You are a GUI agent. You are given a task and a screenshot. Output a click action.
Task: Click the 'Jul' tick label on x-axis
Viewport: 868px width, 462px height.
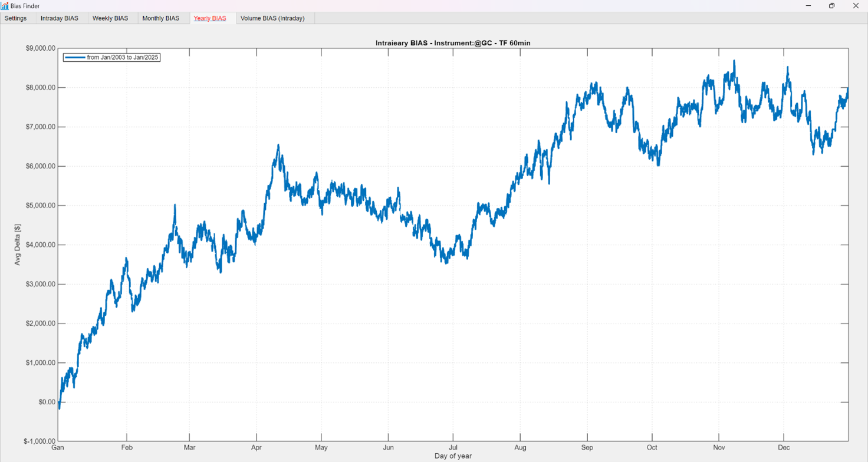pyautogui.click(x=453, y=448)
